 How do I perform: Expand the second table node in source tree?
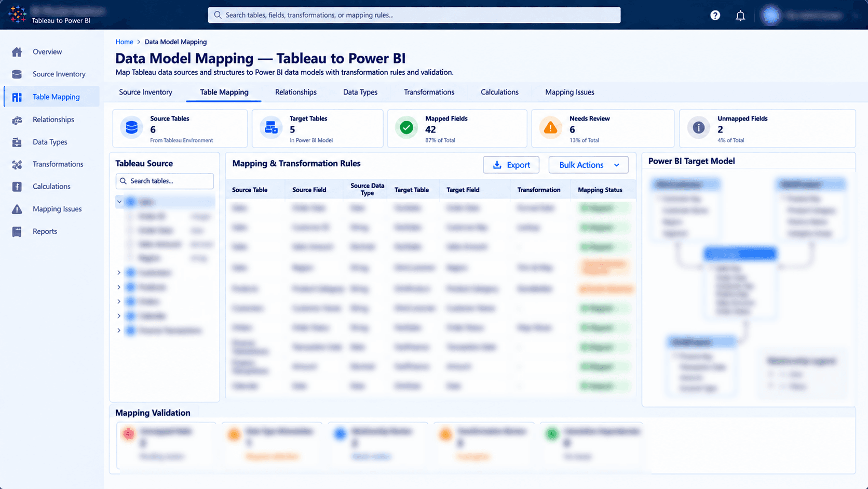(x=119, y=272)
